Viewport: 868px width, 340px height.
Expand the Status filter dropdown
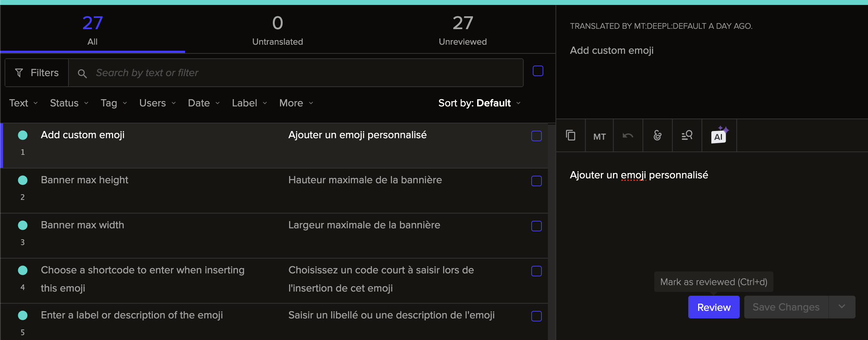tap(69, 103)
